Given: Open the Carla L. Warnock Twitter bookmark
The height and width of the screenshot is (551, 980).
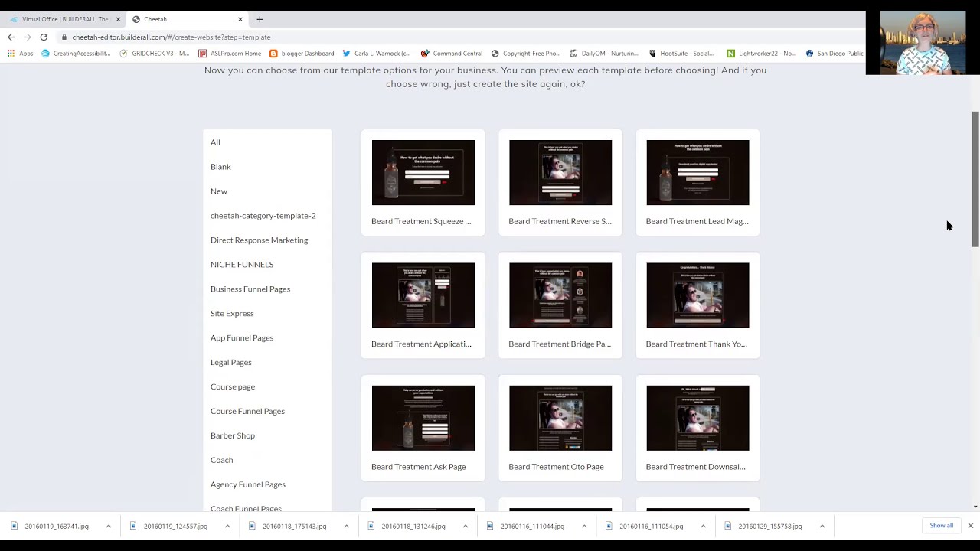Looking at the screenshot, I should 377,54.
